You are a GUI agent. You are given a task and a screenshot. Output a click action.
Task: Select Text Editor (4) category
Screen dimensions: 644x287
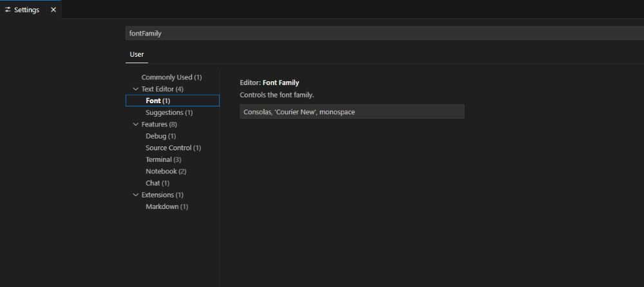162,89
